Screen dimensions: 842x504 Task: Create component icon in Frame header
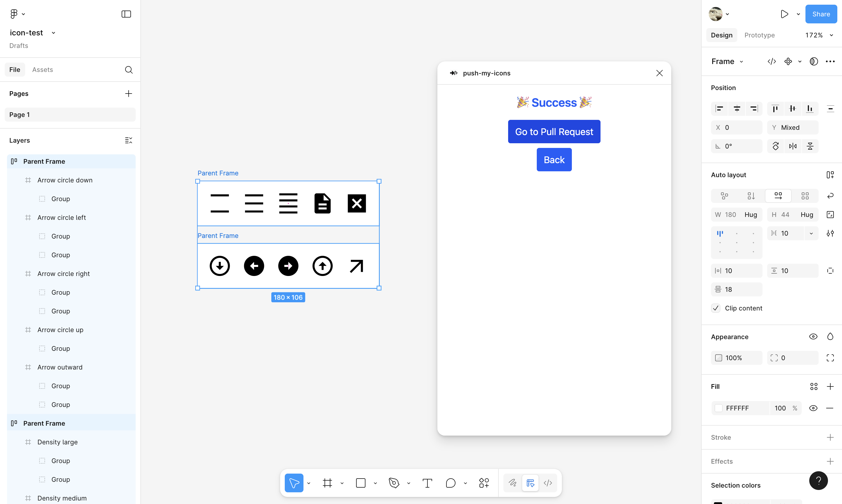(x=788, y=61)
